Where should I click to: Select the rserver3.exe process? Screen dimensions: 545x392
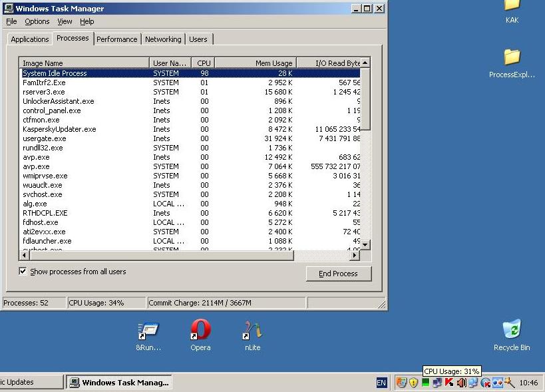(190, 92)
